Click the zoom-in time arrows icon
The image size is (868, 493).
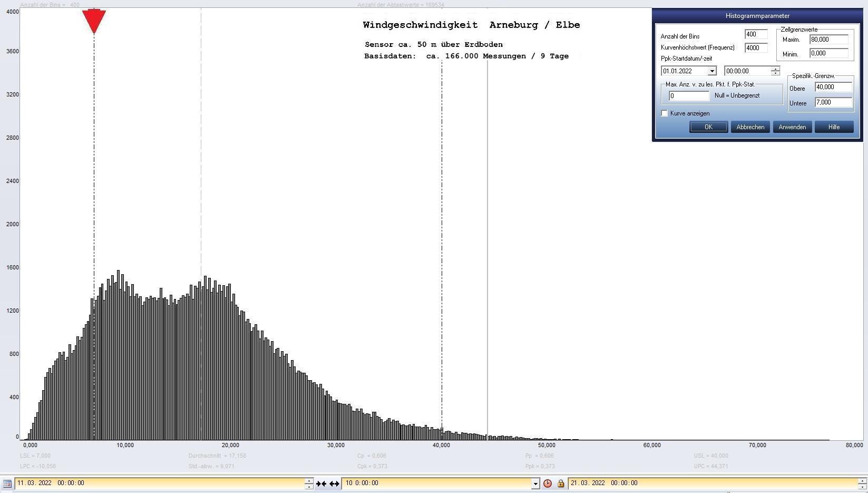click(321, 484)
